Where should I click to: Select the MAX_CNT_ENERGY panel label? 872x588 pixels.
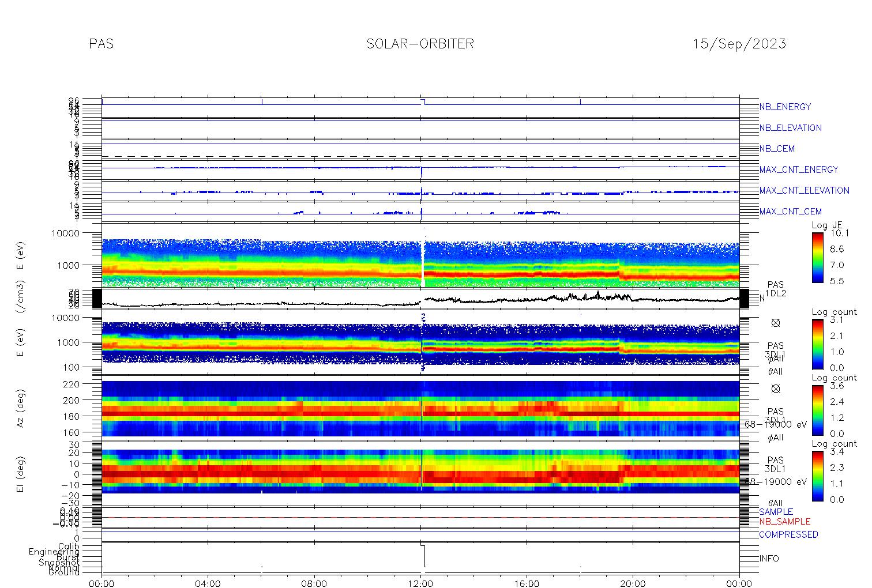point(799,169)
